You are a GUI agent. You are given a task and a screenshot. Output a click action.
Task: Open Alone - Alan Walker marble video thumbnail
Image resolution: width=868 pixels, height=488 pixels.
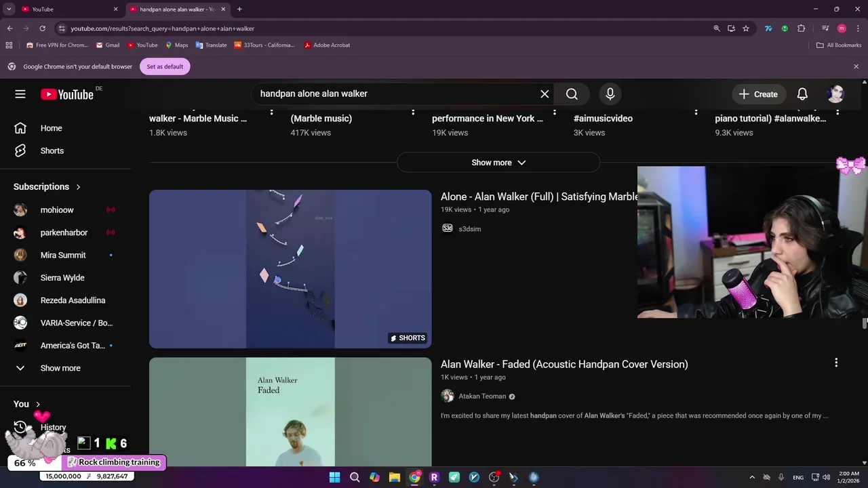[290, 269]
